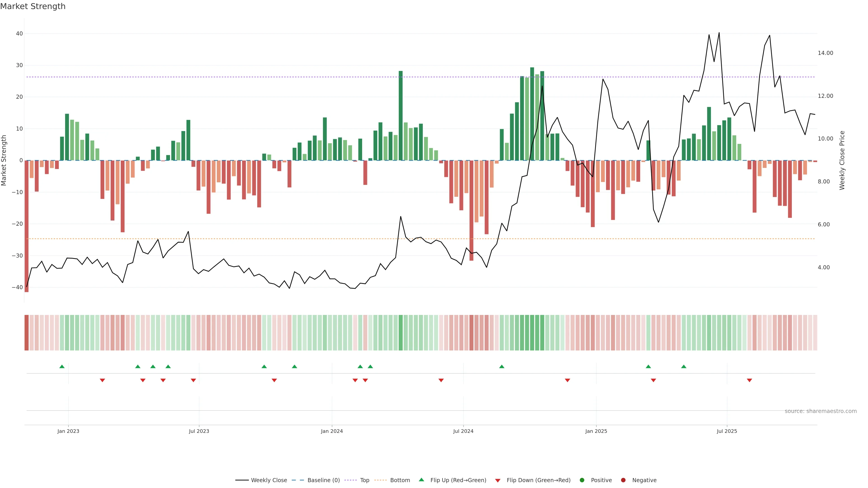Click the Jul 2025 x-axis label
This screenshot has height=488, width=868.
(727, 431)
